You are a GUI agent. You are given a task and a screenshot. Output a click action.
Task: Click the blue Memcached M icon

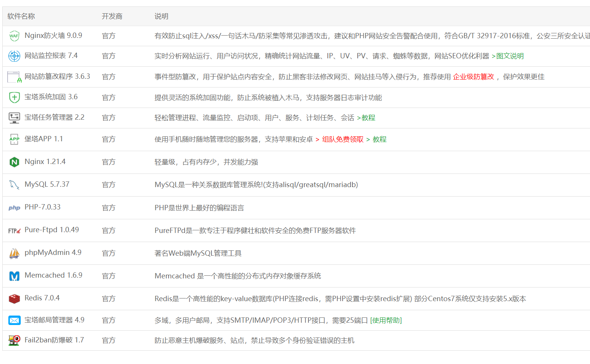[x=14, y=276]
